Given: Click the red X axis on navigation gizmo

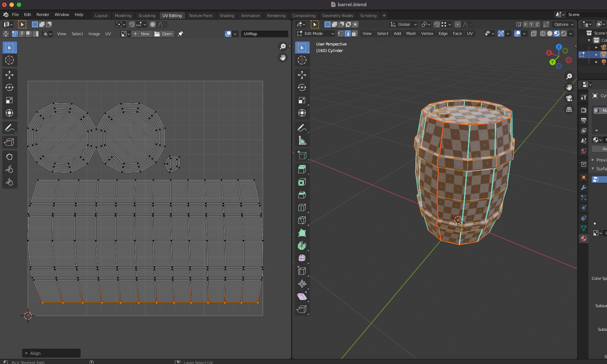Looking at the screenshot, I should [549, 53].
